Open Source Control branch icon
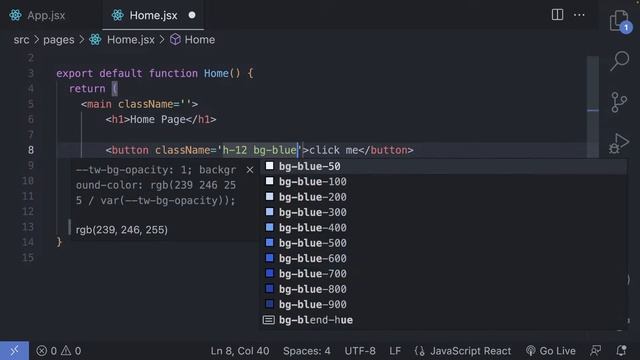The width and height of the screenshot is (640, 360). coord(619,102)
